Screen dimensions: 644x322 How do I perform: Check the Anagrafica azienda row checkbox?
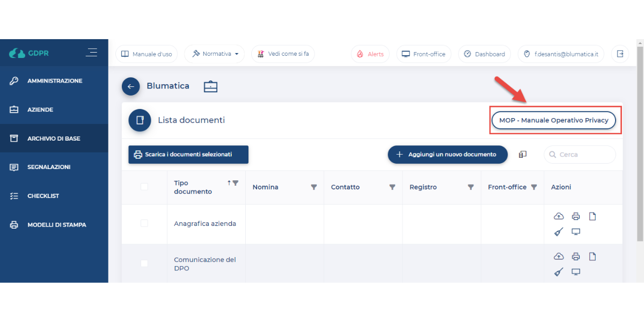tap(144, 223)
